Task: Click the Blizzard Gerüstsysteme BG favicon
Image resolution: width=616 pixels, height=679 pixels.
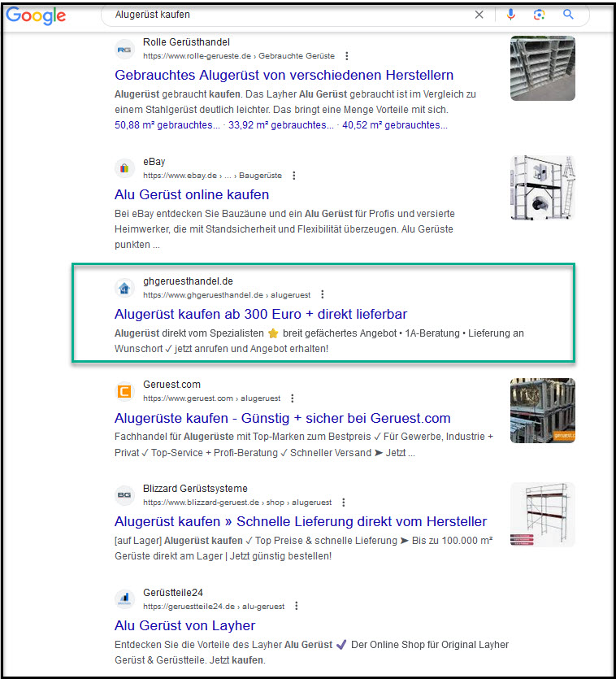Action: coord(124,495)
